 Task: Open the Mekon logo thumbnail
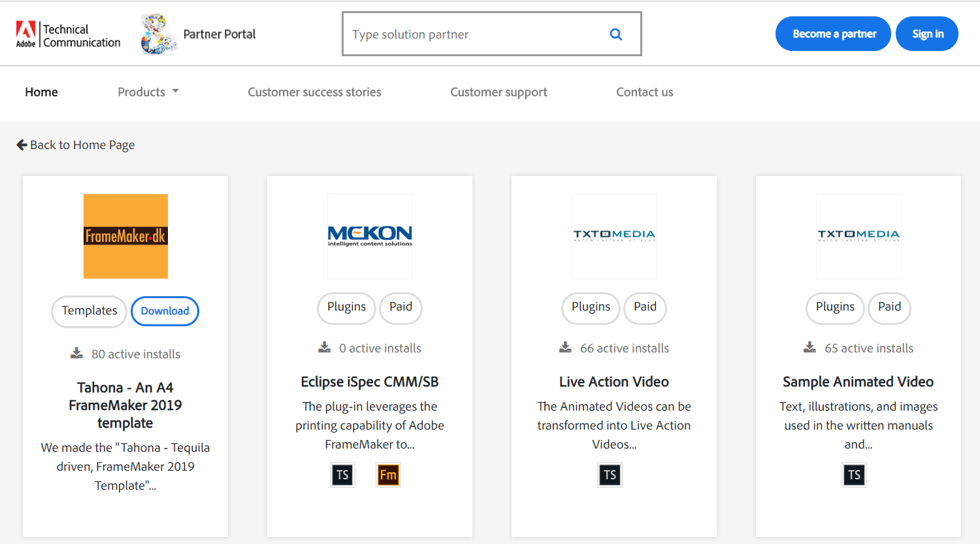tap(370, 236)
